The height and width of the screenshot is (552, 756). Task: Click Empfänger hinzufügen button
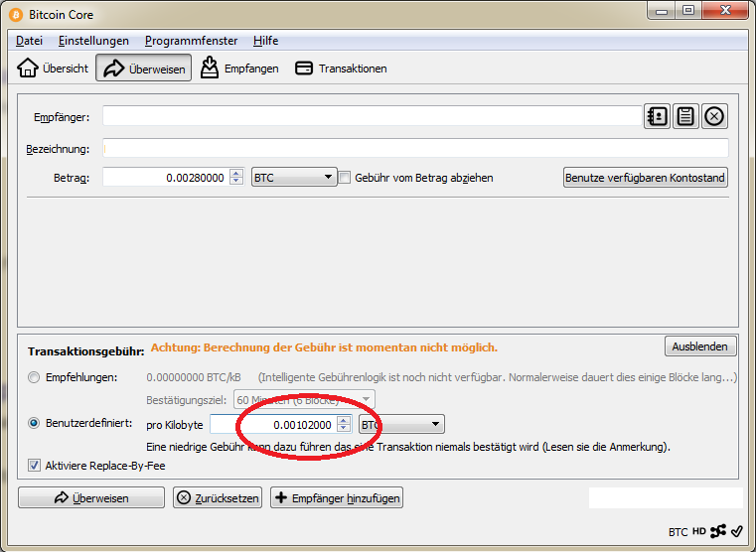337,498
